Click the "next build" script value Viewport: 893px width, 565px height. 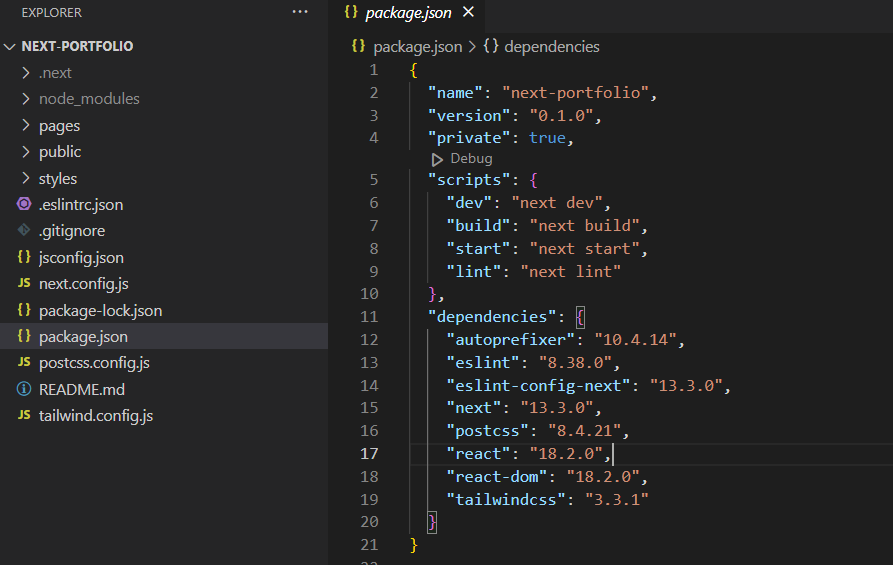pyautogui.click(x=585, y=226)
